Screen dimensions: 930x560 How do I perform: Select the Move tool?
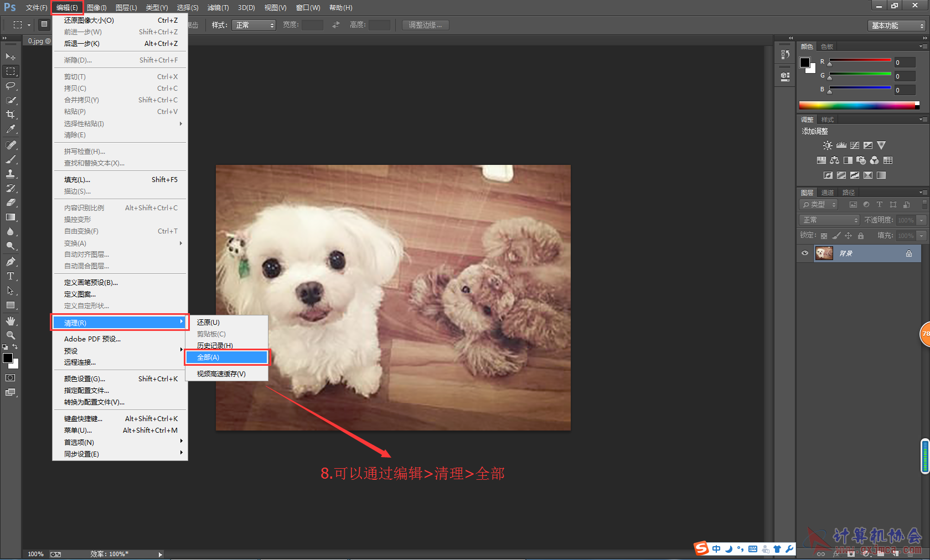pos(11,57)
